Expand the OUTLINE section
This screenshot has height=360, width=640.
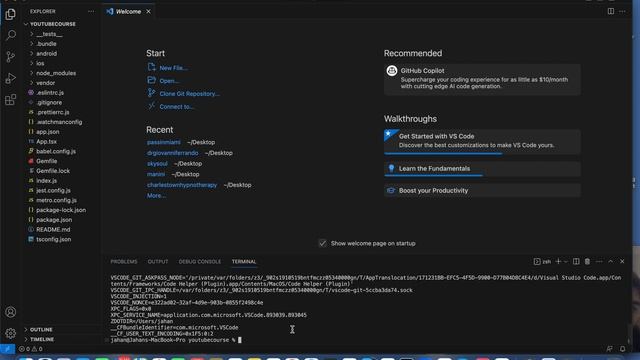tap(41, 329)
